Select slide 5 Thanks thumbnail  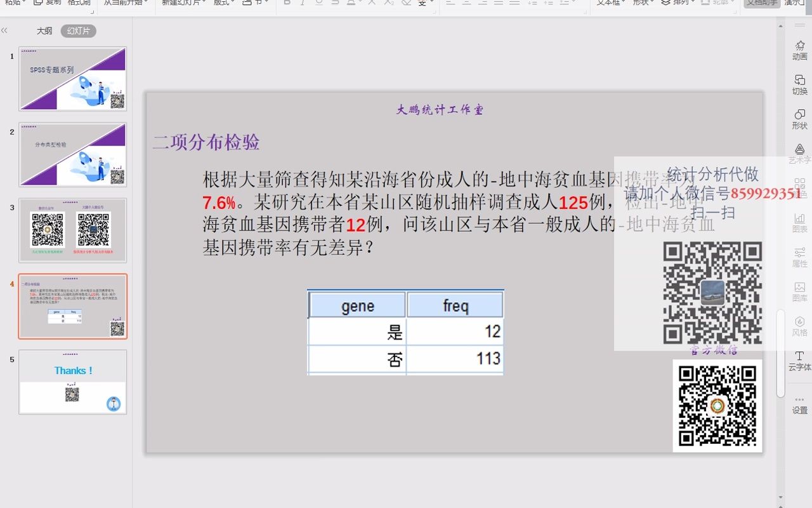[x=72, y=382]
